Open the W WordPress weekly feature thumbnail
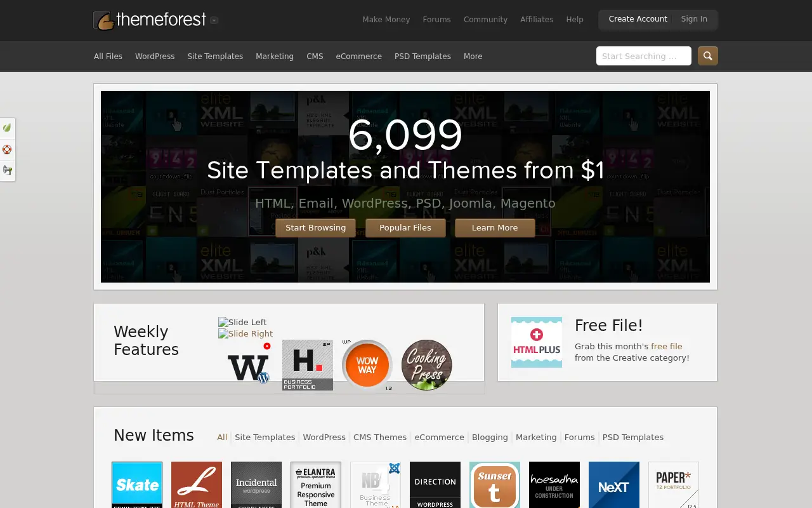This screenshot has height=508, width=812. [248, 365]
